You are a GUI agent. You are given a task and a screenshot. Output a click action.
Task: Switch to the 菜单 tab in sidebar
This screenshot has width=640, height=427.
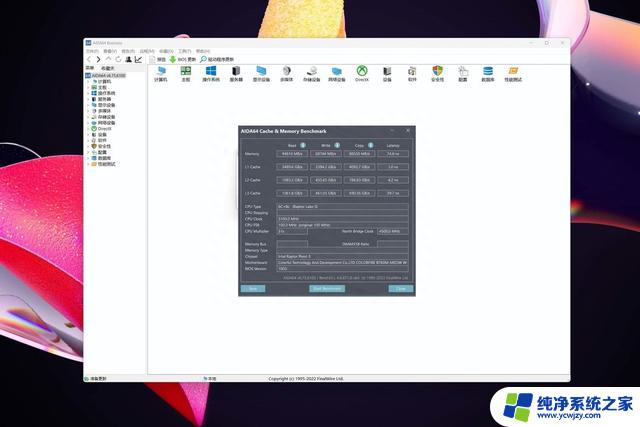click(90, 68)
